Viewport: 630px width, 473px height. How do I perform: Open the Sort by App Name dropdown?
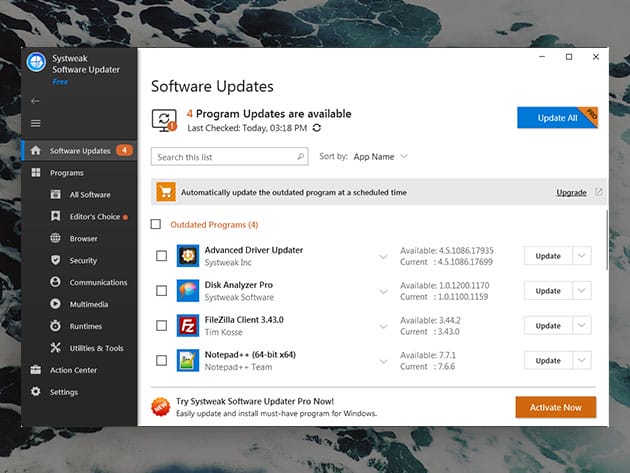380,156
